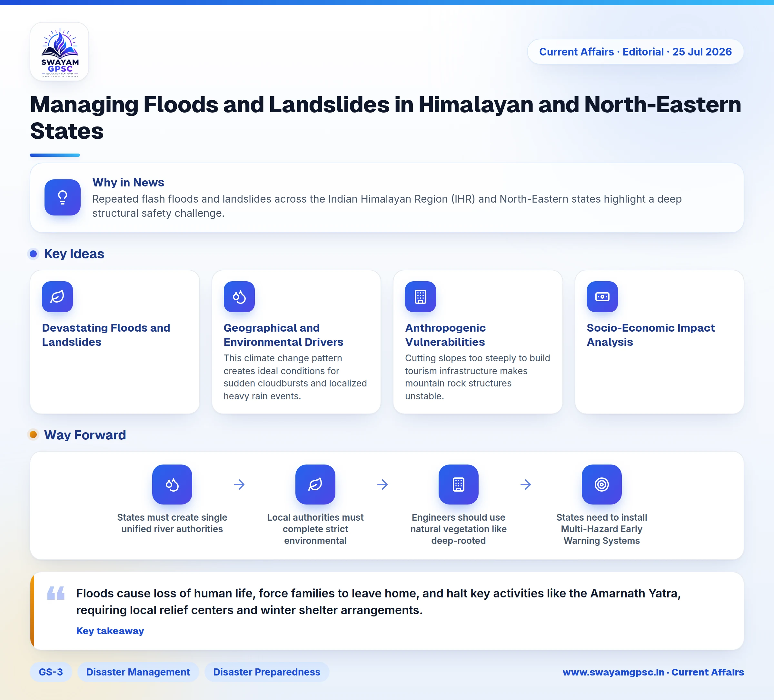The height and width of the screenshot is (700, 774).
Task: Click the Geographical and Environmental Drivers card title
Action: pyautogui.click(x=283, y=335)
